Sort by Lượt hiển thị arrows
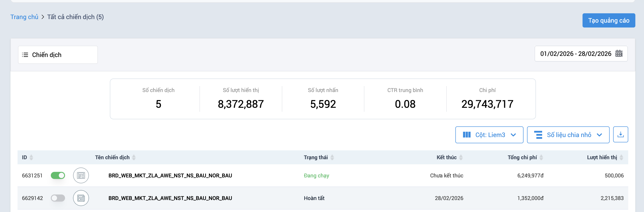 [x=621, y=157]
